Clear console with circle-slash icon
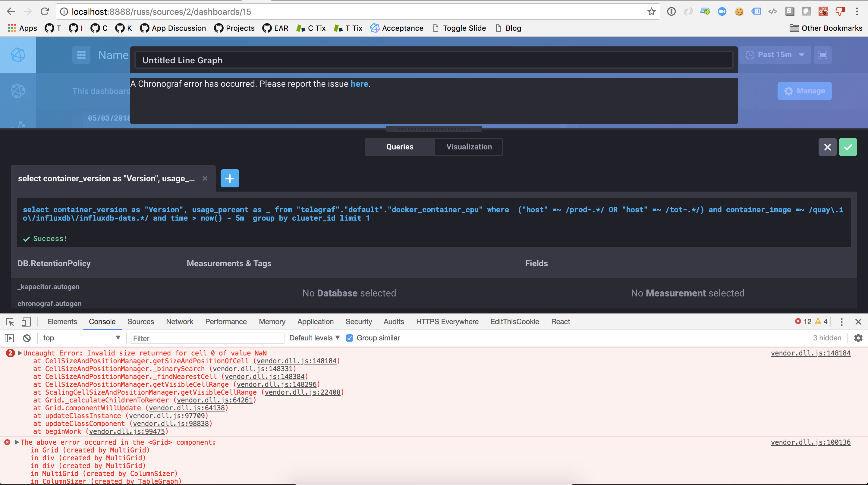 point(27,338)
